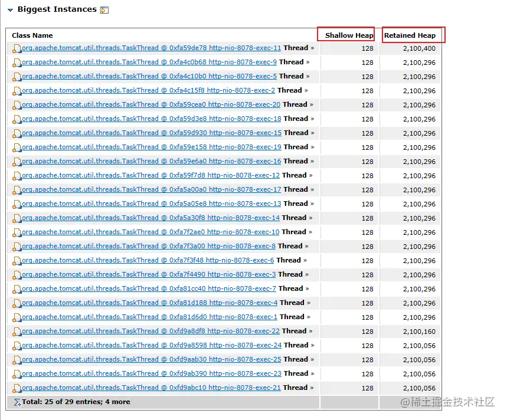507x420 pixels.
Task: Expand details arrow after exec-2 Thread
Action: [306, 91]
